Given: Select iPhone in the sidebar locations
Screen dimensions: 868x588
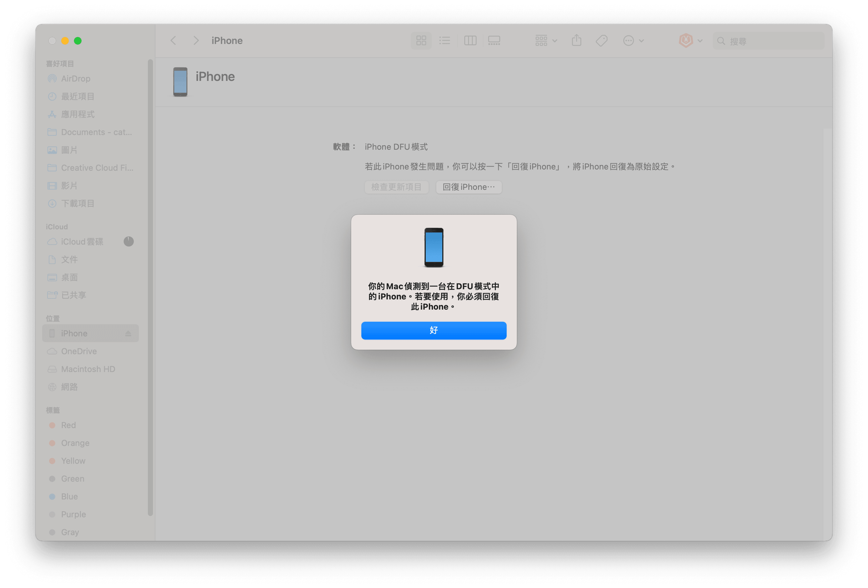Looking at the screenshot, I should [74, 333].
